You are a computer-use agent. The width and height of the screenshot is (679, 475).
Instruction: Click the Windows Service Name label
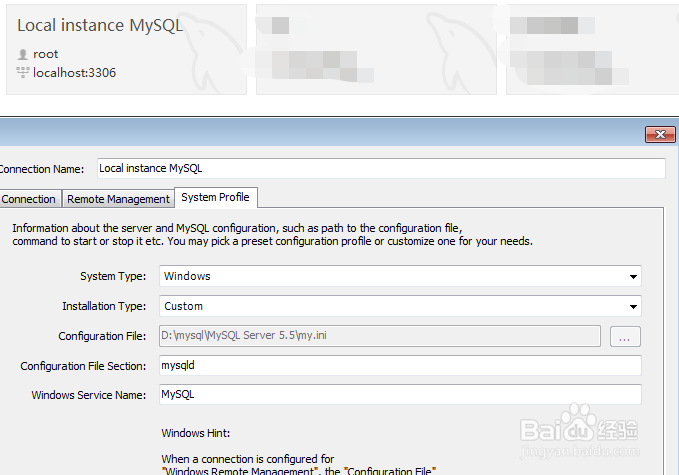click(89, 395)
